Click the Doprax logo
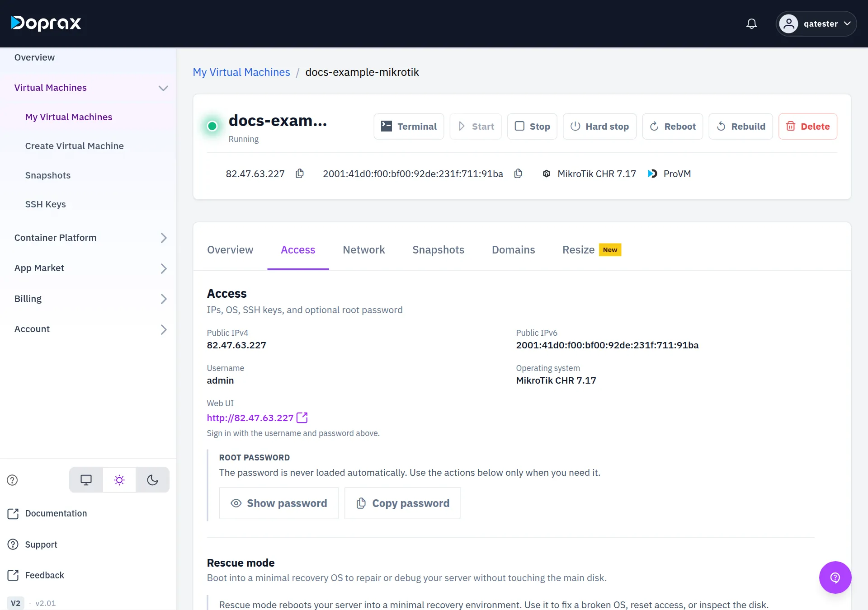 [x=46, y=23]
